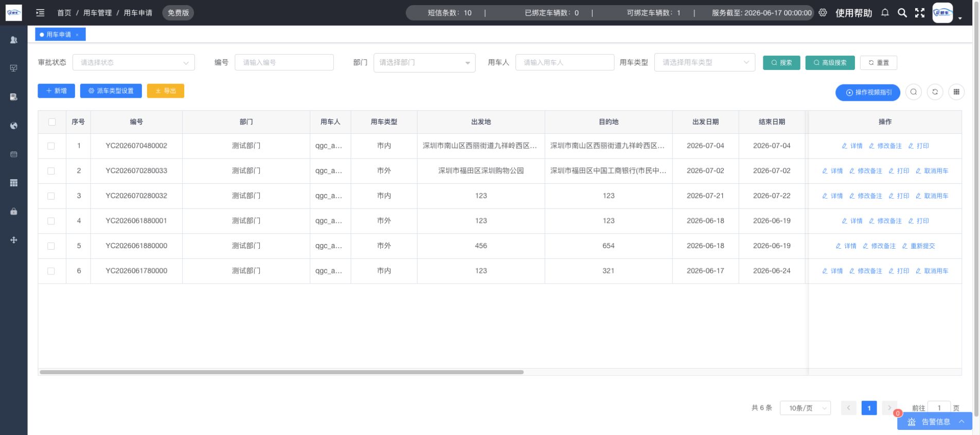Open the notifications bell
This screenshot has width=980, height=435.
885,13
